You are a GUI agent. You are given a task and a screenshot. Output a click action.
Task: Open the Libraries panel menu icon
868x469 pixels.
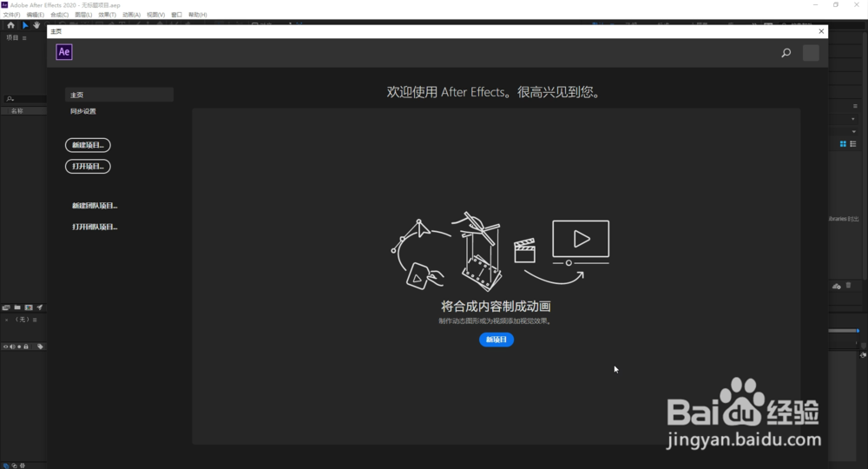[x=855, y=106]
